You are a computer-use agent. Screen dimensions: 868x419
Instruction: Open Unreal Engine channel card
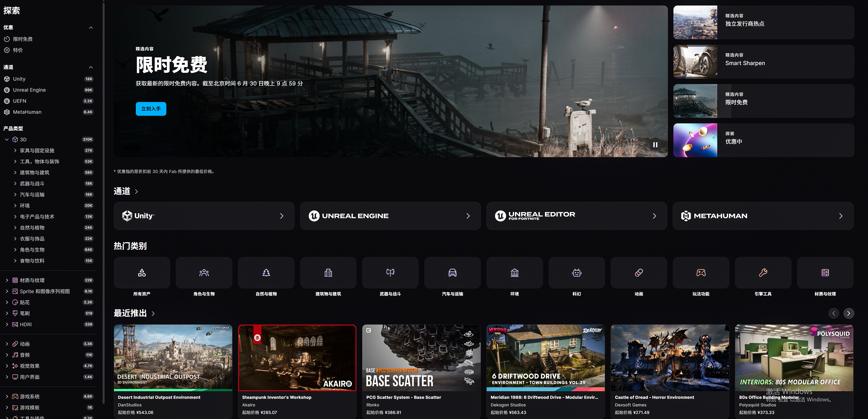pos(390,216)
